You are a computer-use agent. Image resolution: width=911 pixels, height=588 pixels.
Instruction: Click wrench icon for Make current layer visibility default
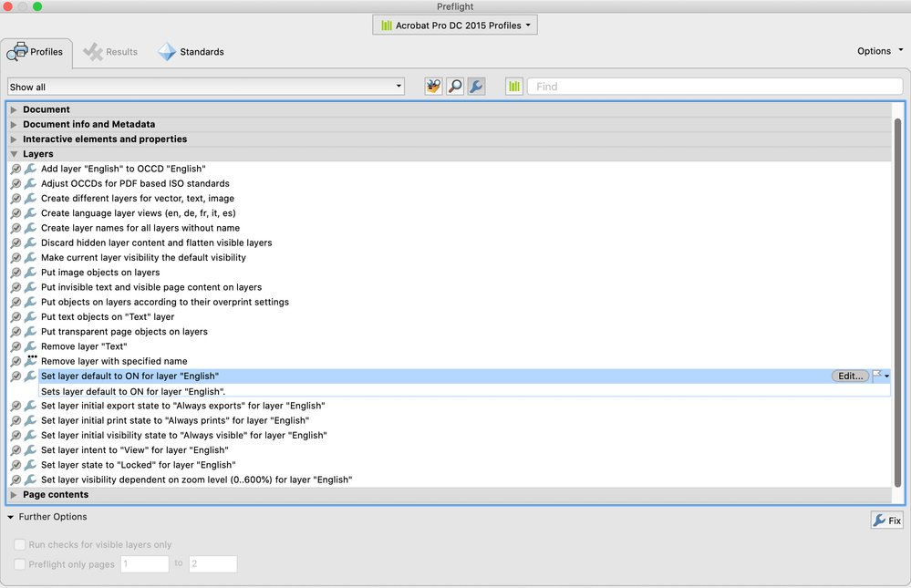pos(30,257)
